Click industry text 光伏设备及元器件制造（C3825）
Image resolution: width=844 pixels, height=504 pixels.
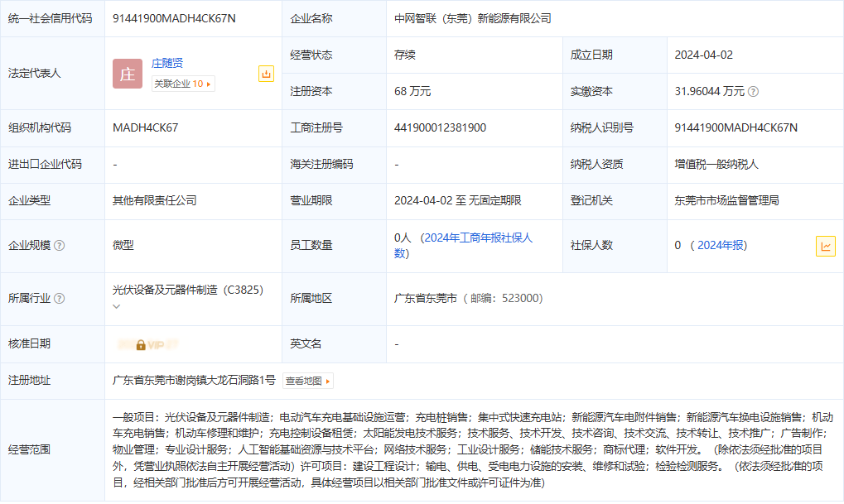(x=188, y=290)
